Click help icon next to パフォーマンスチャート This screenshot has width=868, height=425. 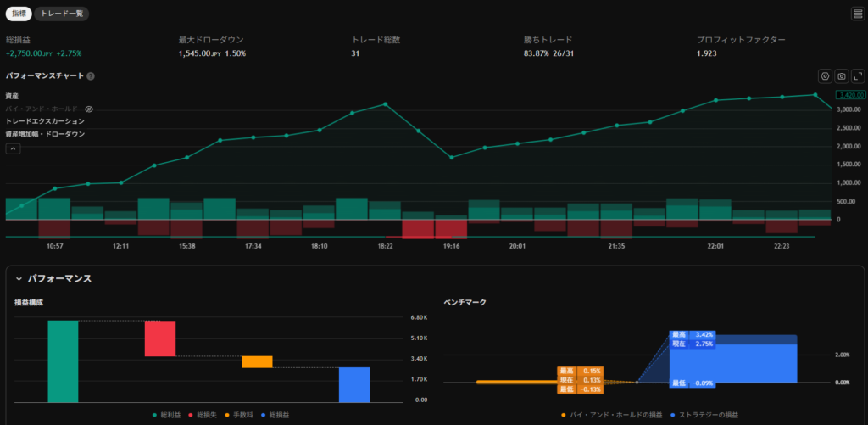point(91,76)
